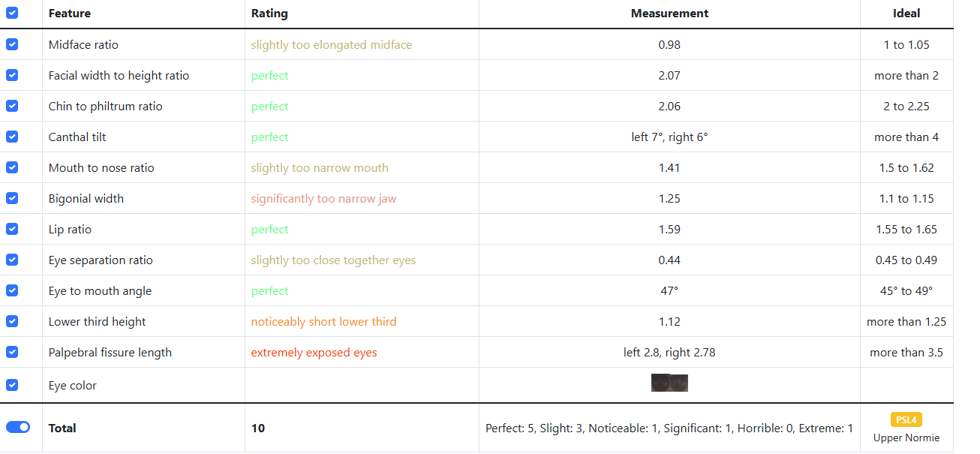980x454 pixels.
Task: Uncheck the Eye color checkbox
Action: click(12, 385)
